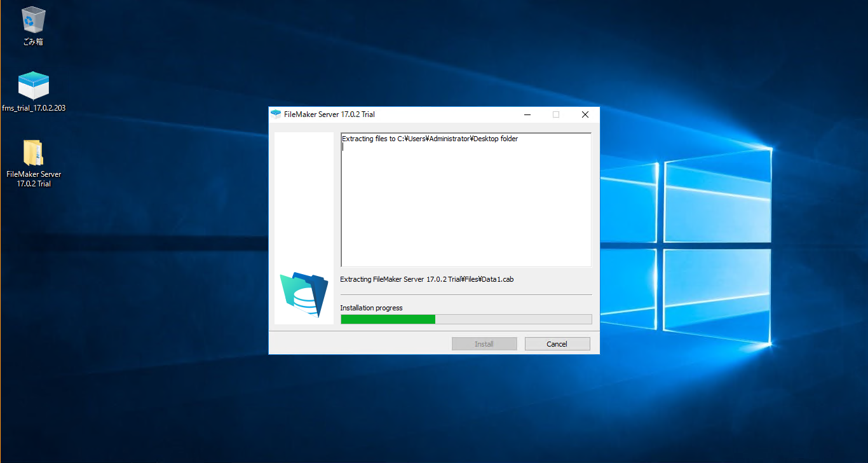Click the unfilled part of the progress bar
Screen dimensions: 868x463
513,319
